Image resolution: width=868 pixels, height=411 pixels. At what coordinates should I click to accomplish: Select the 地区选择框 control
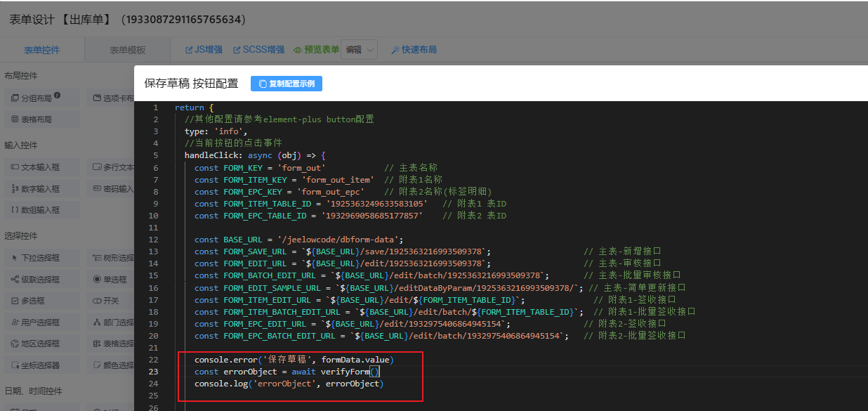[x=41, y=344]
